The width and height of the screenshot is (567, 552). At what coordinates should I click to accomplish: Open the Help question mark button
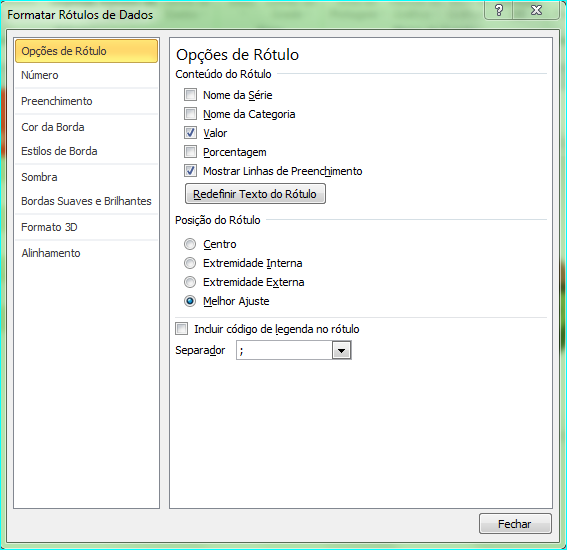tap(499, 10)
